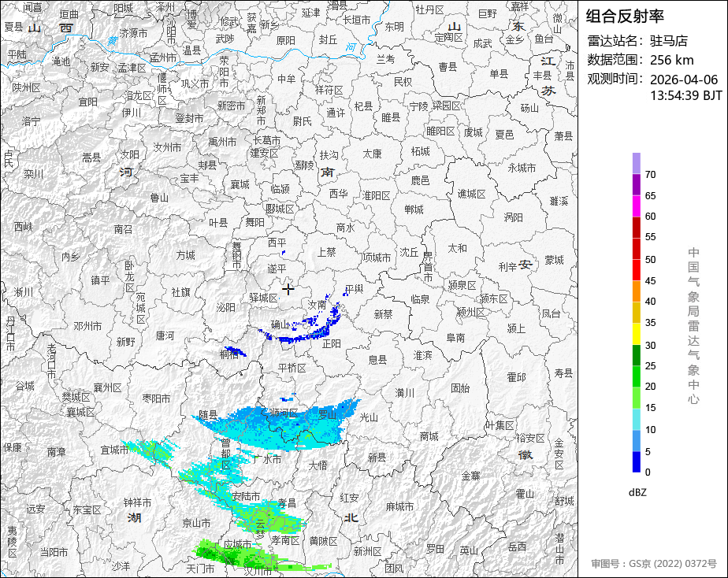Image resolution: width=728 pixels, height=578 pixels.
Task: Click the 确山 label on the map
Action: (x=280, y=324)
